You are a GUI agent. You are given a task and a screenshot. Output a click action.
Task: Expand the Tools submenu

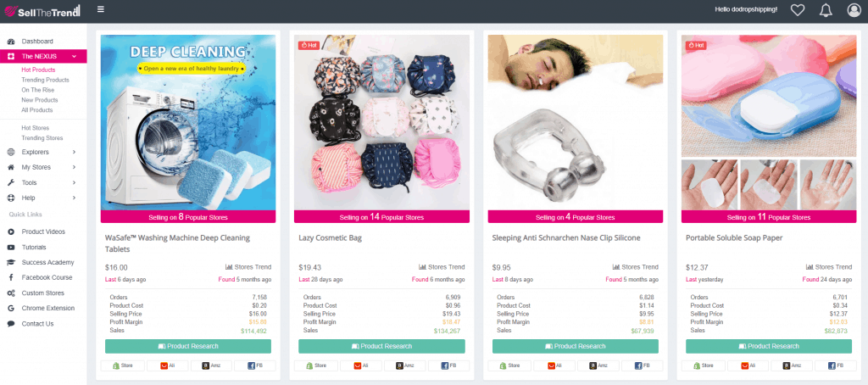(43, 183)
